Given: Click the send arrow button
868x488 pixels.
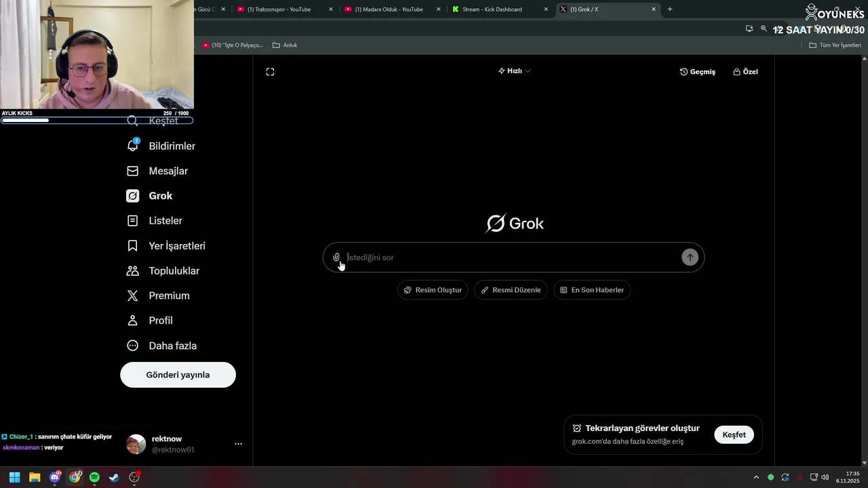Looking at the screenshot, I should click(690, 258).
